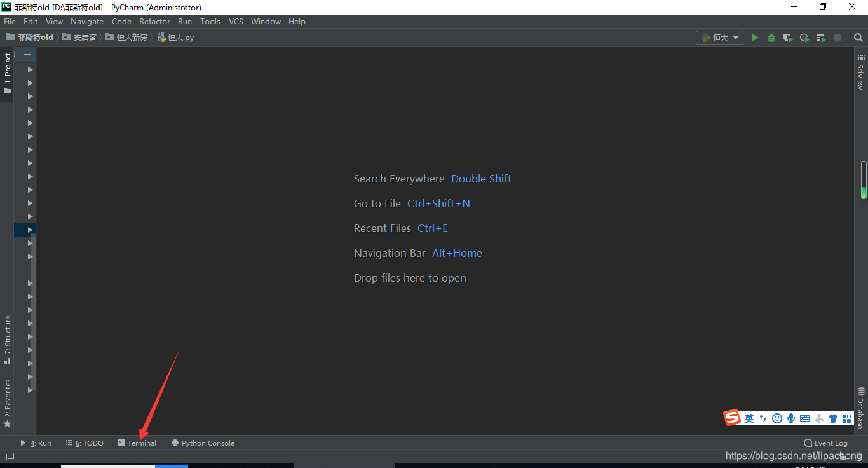Click the Navigation Bar hint text
868x468 pixels.
(x=390, y=253)
